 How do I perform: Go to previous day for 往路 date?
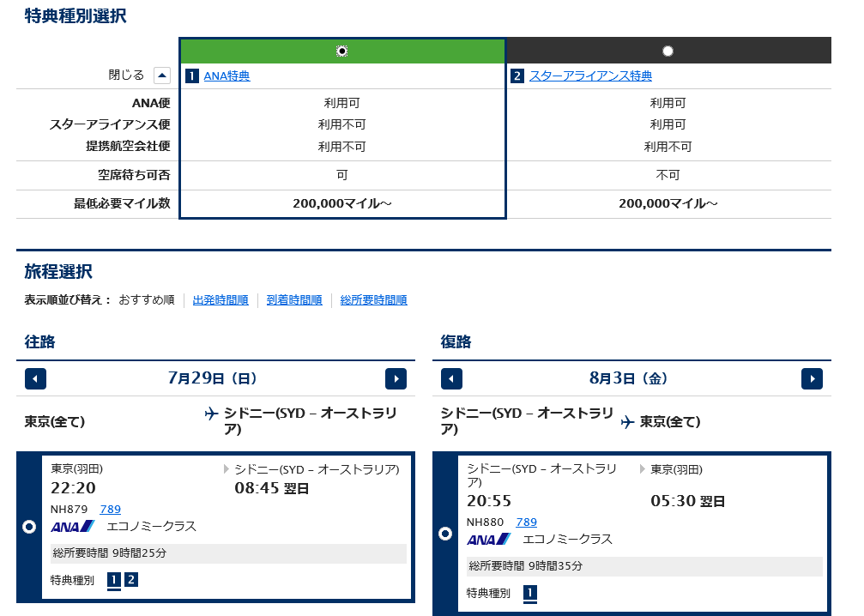click(x=35, y=378)
